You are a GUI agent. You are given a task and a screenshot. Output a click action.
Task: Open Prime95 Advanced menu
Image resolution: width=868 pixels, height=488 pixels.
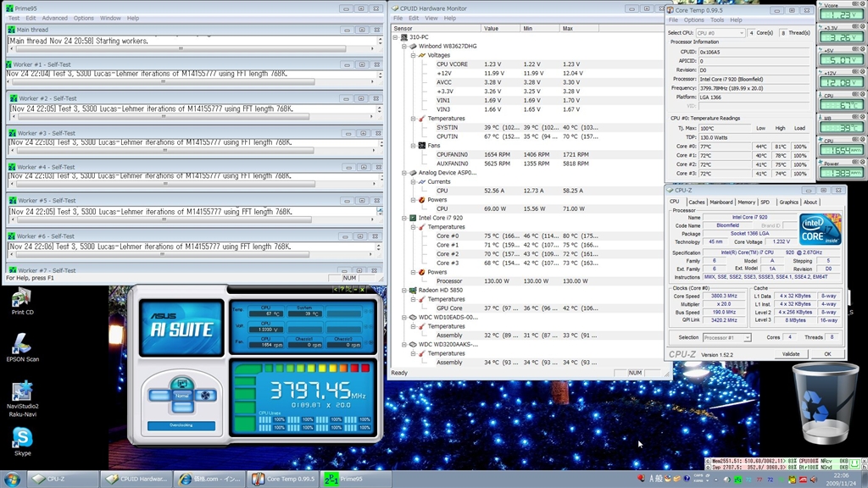pos(55,19)
